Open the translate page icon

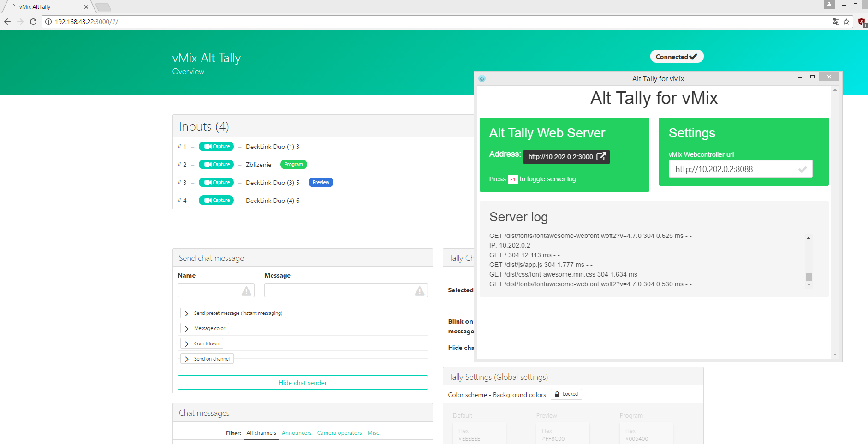836,22
